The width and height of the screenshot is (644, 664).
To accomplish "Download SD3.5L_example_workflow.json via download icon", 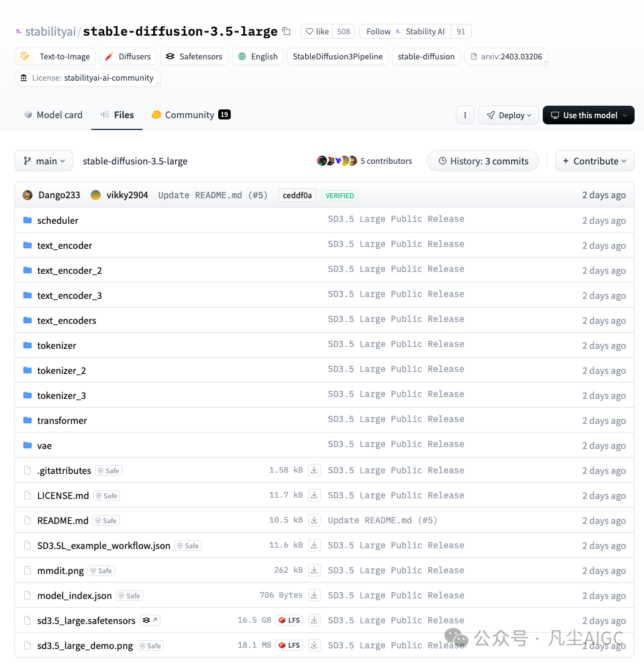I will point(314,545).
